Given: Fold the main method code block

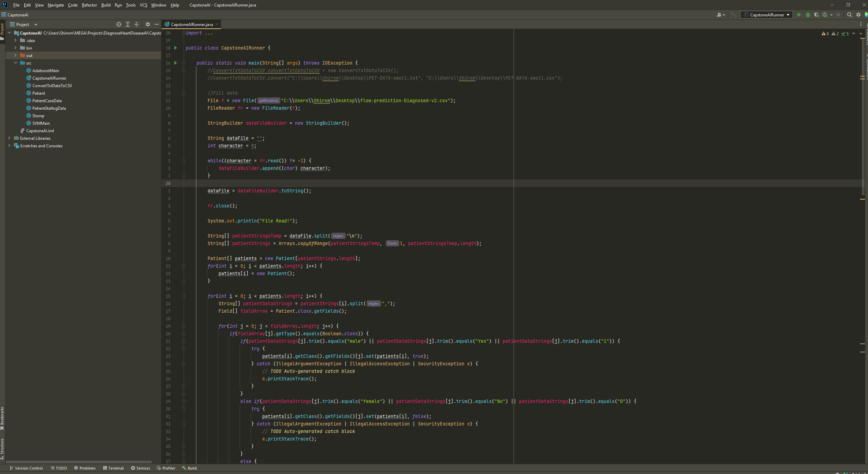Looking at the screenshot, I should pyautogui.click(x=184, y=63).
